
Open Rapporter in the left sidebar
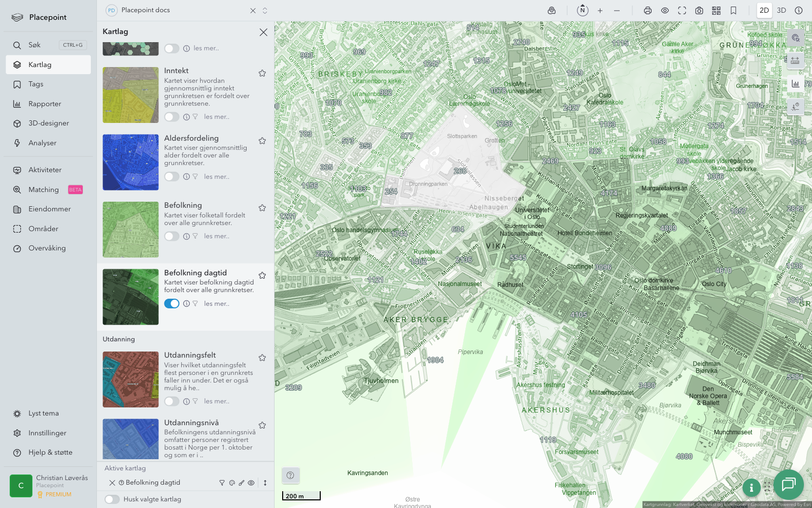[45, 104]
